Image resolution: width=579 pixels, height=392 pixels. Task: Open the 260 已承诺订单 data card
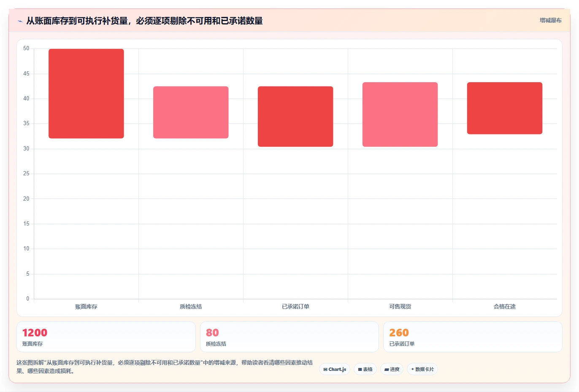pos(473,337)
